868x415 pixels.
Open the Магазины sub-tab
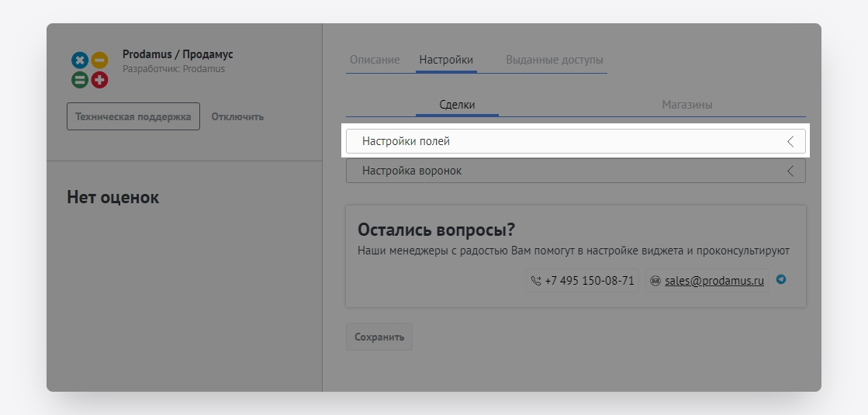pyautogui.click(x=686, y=105)
